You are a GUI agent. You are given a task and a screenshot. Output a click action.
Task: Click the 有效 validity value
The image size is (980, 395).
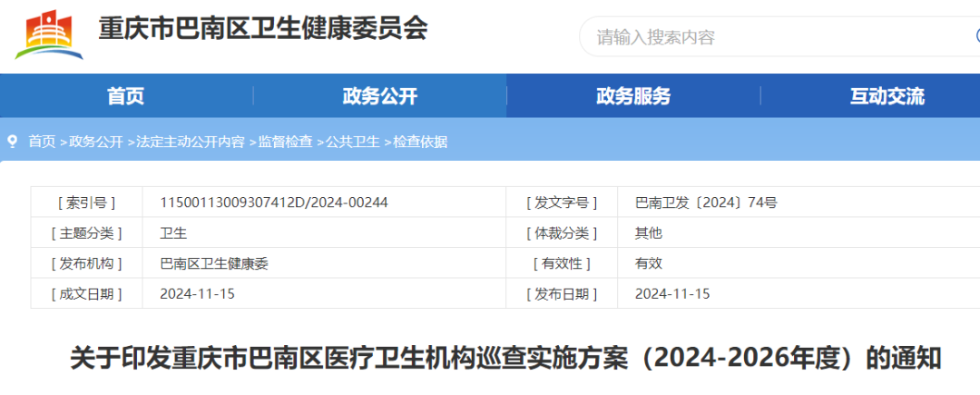click(x=649, y=263)
